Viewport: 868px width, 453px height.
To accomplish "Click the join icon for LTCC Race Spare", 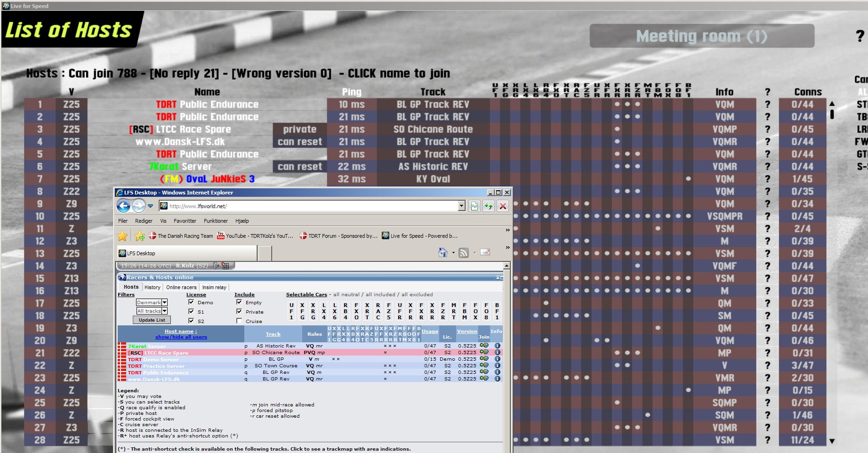I will coord(484,352).
